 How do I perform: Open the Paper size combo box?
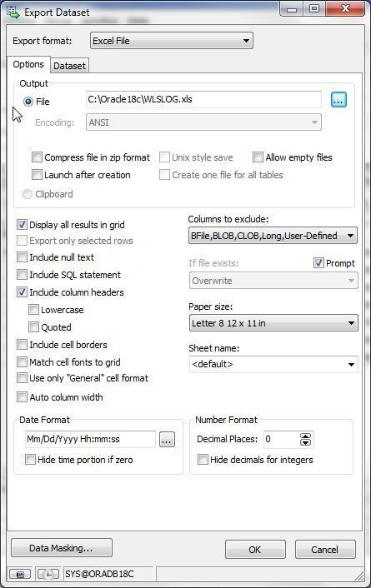[x=273, y=323]
